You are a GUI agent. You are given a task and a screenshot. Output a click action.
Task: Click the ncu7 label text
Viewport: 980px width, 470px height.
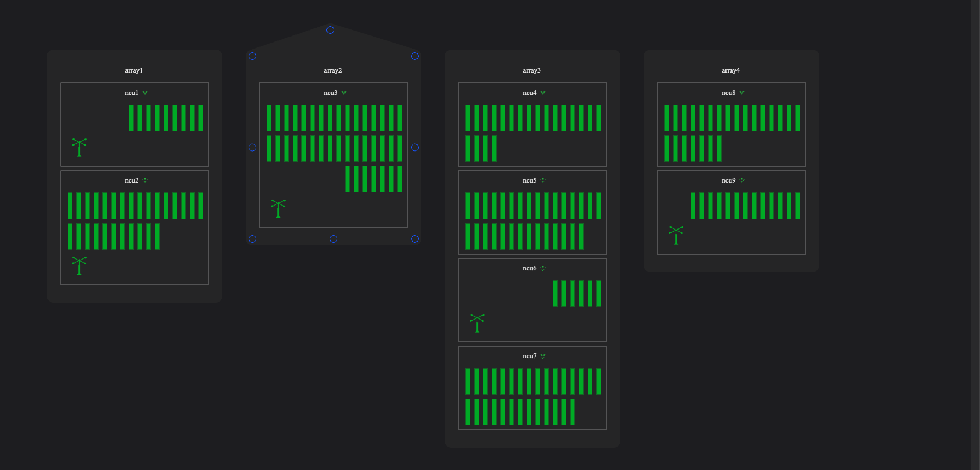tap(529, 356)
